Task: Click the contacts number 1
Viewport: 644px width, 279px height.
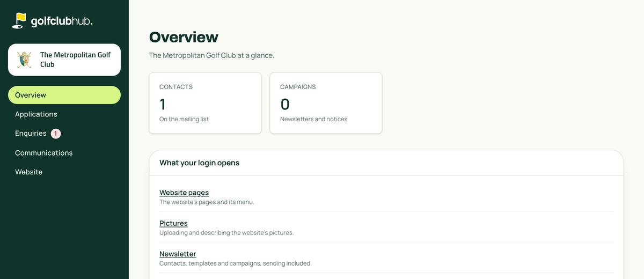Action: [163, 104]
